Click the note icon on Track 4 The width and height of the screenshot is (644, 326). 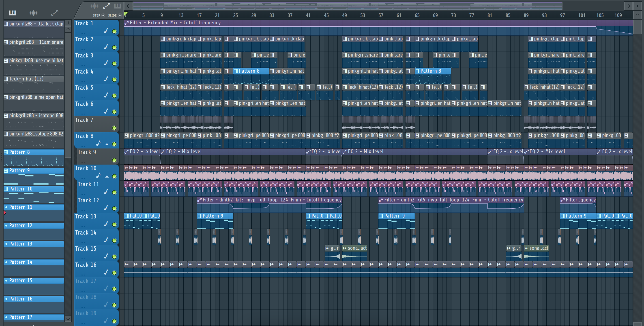point(106,79)
